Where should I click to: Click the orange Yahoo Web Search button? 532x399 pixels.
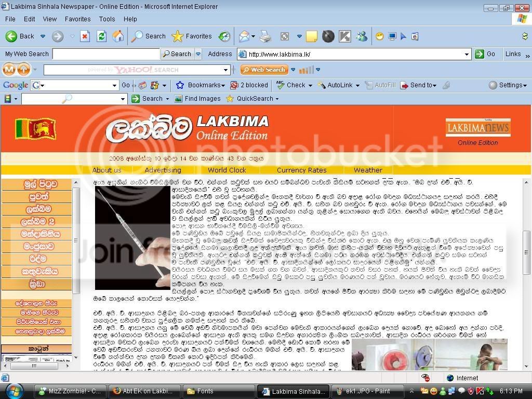click(264, 70)
